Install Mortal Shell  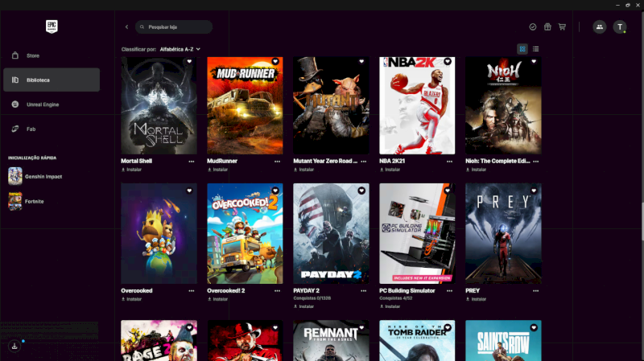coord(131,170)
